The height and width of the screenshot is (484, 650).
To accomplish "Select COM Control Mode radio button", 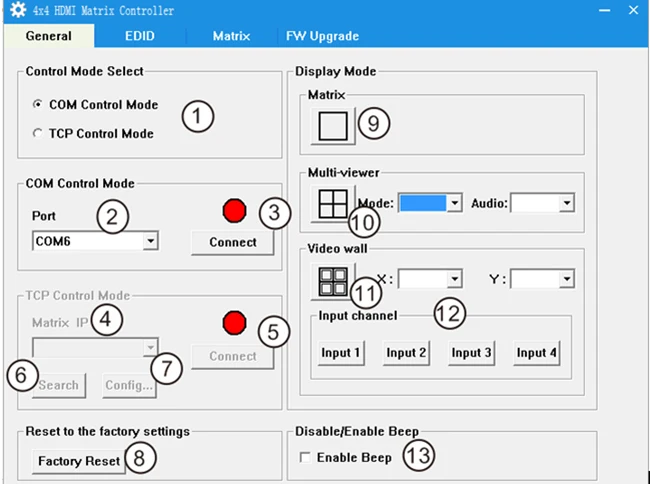I will point(37,104).
